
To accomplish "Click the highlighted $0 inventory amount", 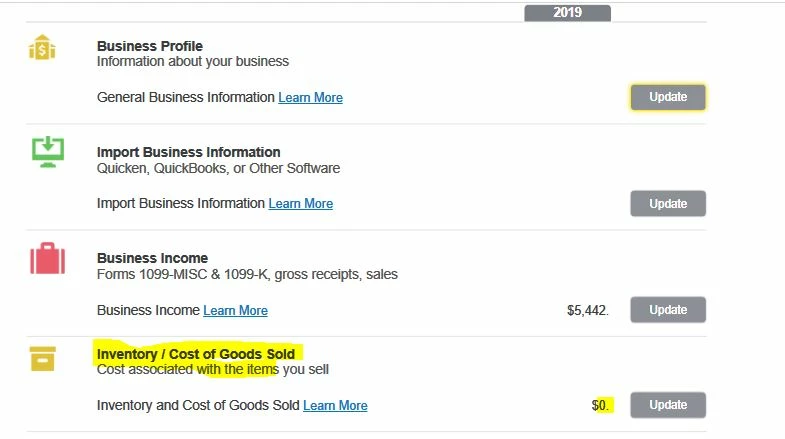I will coord(600,405).
